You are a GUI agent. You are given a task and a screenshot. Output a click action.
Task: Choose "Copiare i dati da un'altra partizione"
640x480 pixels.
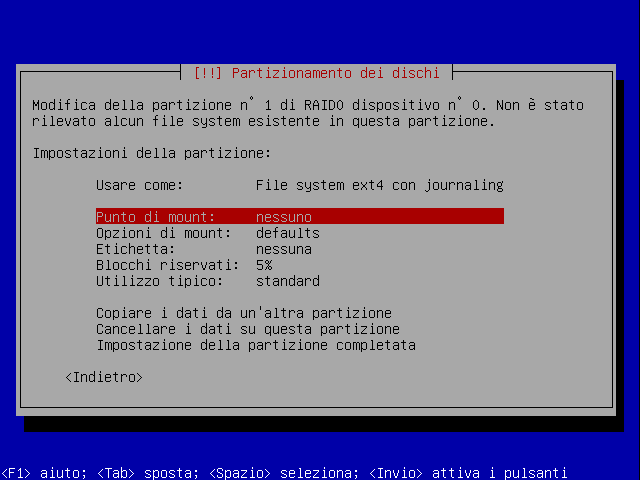(243, 313)
